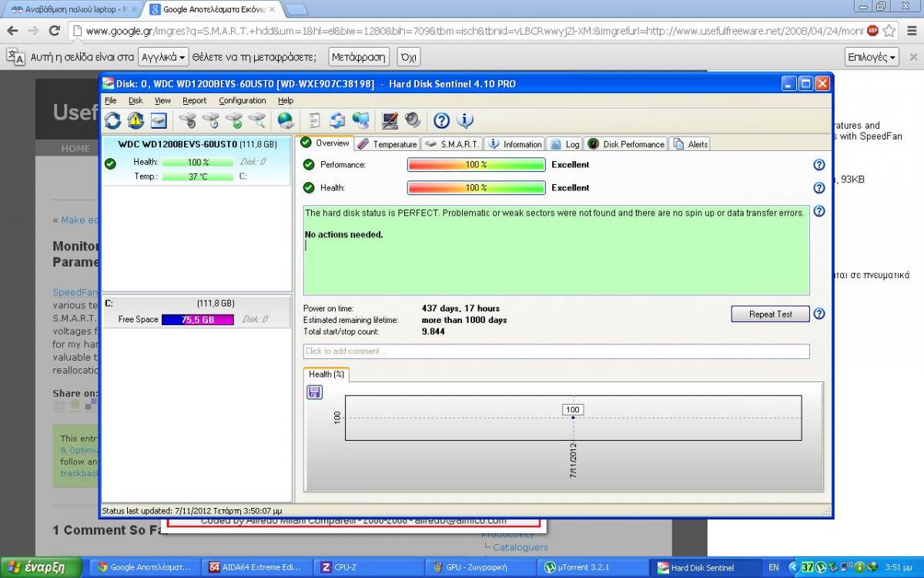The height and width of the screenshot is (578, 924).
Task: Select the Health (%) graph tab
Action: point(326,375)
